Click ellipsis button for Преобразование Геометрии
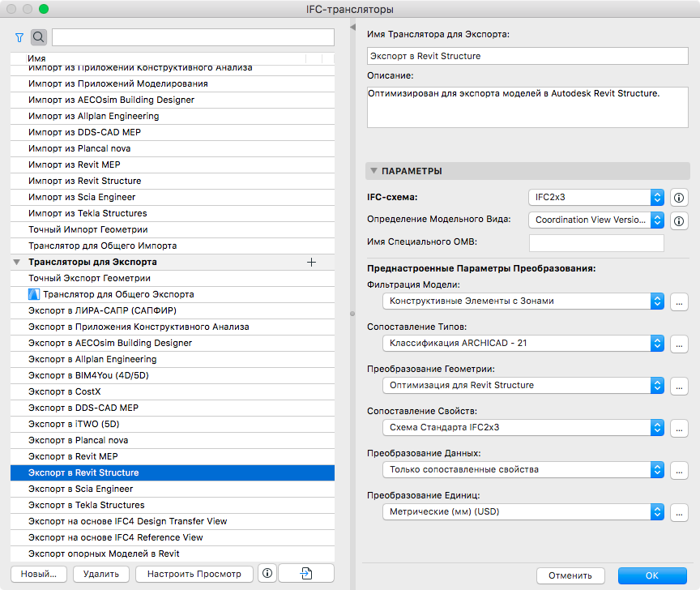 tap(679, 386)
